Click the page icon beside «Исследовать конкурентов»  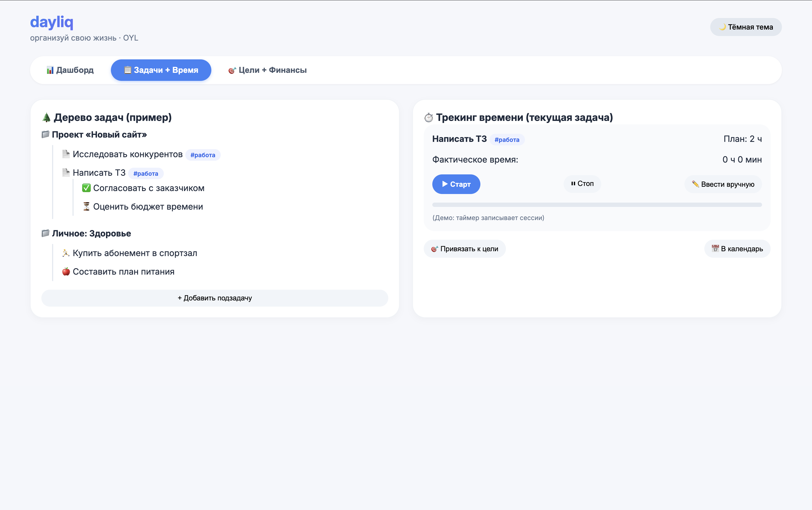coord(66,154)
